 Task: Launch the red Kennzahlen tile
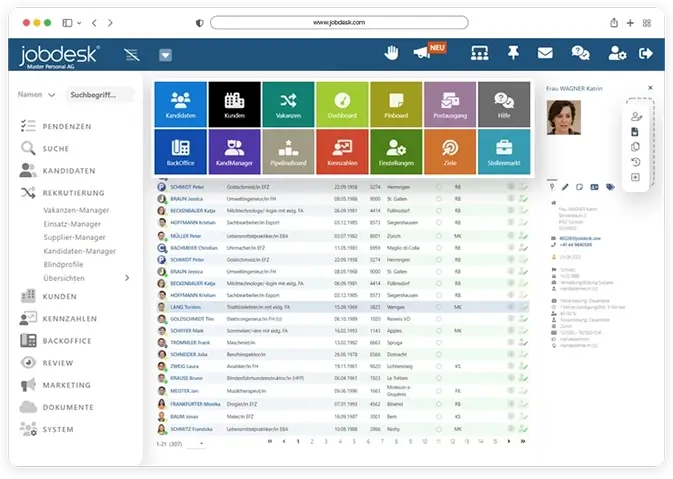[x=342, y=152]
